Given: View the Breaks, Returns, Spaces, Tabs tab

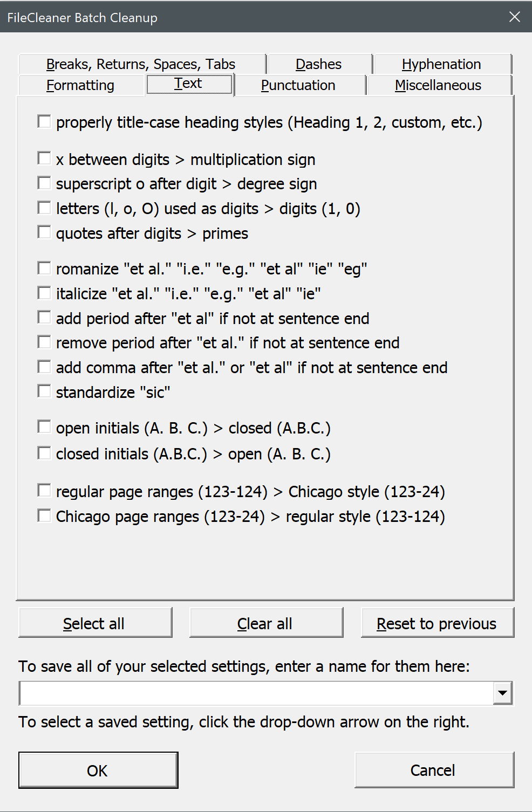Looking at the screenshot, I should [141, 64].
